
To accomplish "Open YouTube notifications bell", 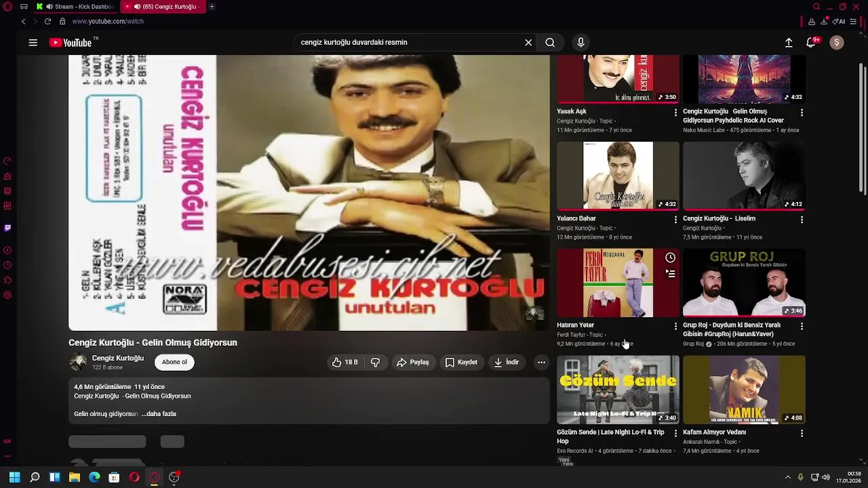I will click(x=810, y=43).
